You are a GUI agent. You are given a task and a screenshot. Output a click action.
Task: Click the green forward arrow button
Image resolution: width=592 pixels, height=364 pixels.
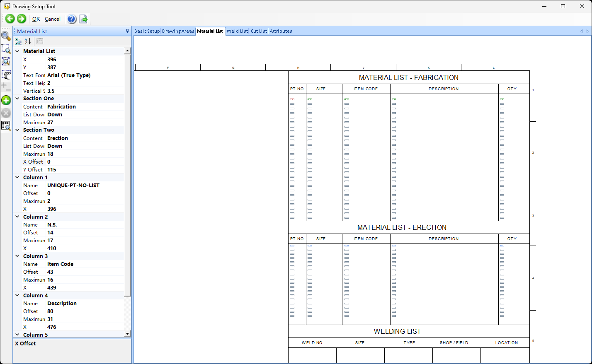click(x=22, y=19)
